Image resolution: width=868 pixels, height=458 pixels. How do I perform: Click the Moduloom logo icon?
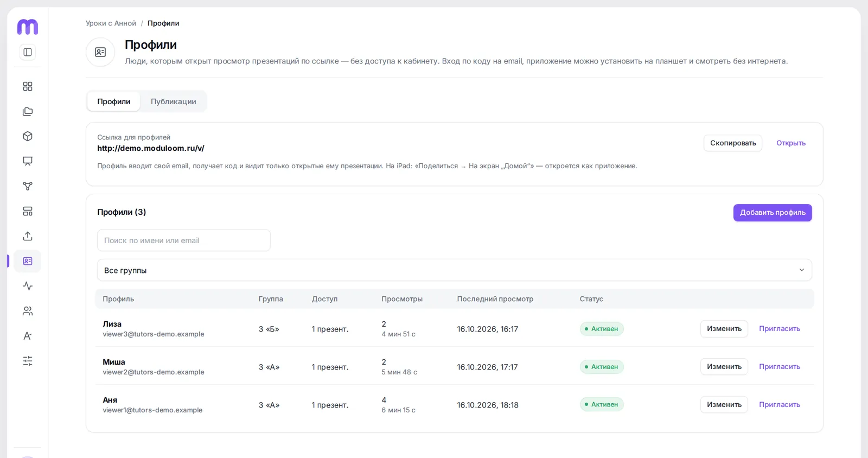(28, 27)
